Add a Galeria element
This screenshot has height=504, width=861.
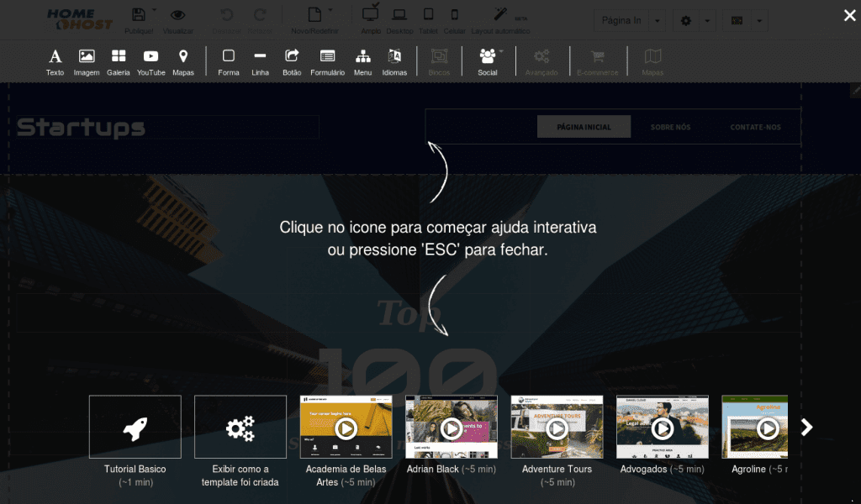118,62
